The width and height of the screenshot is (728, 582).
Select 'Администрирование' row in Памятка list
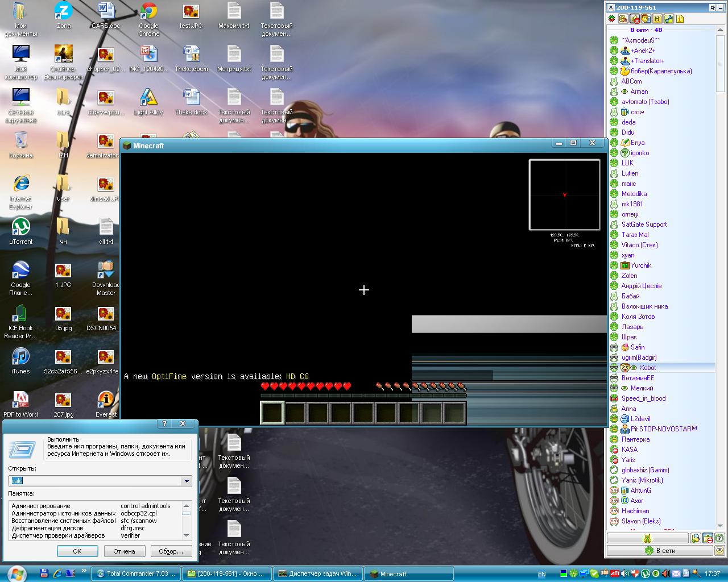[x=96, y=506]
